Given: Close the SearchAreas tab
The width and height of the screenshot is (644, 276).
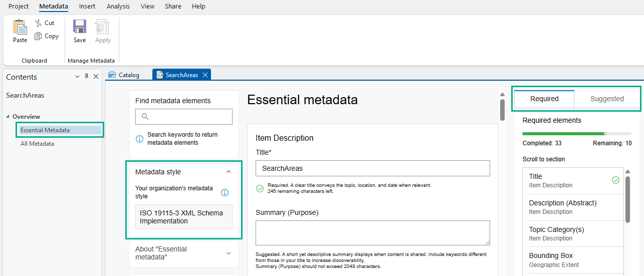Looking at the screenshot, I should (204, 75).
